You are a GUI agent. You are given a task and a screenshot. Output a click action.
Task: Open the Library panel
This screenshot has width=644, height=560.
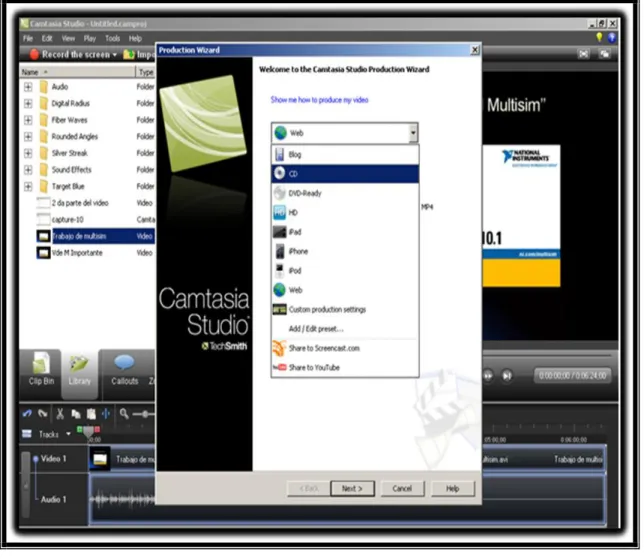80,371
